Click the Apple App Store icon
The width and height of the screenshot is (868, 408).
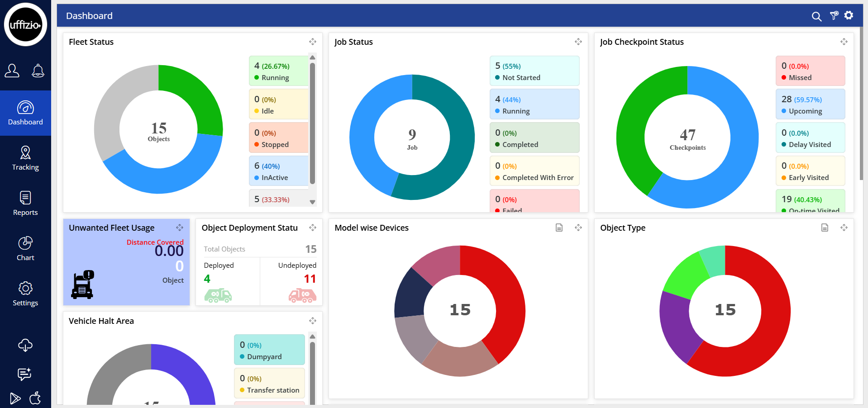pos(35,398)
